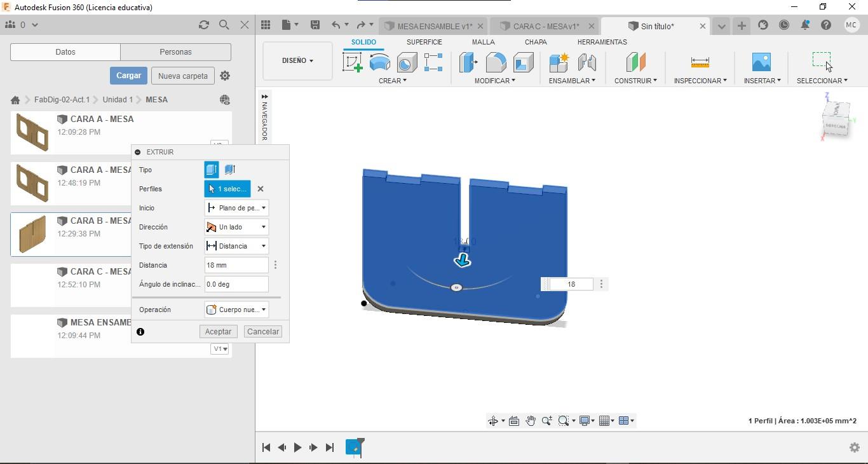Open the Tipo de extensión dropdown
The height and width of the screenshot is (464, 868).
tap(236, 246)
